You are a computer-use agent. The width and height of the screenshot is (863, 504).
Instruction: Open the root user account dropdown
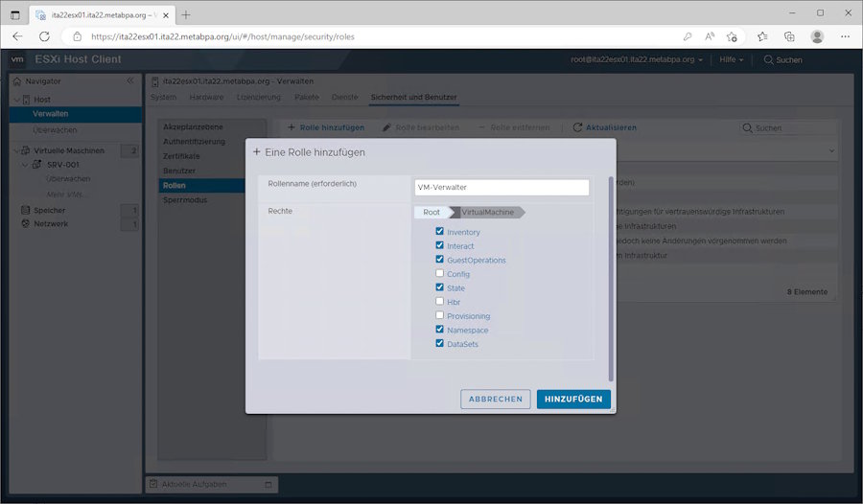[637, 59]
